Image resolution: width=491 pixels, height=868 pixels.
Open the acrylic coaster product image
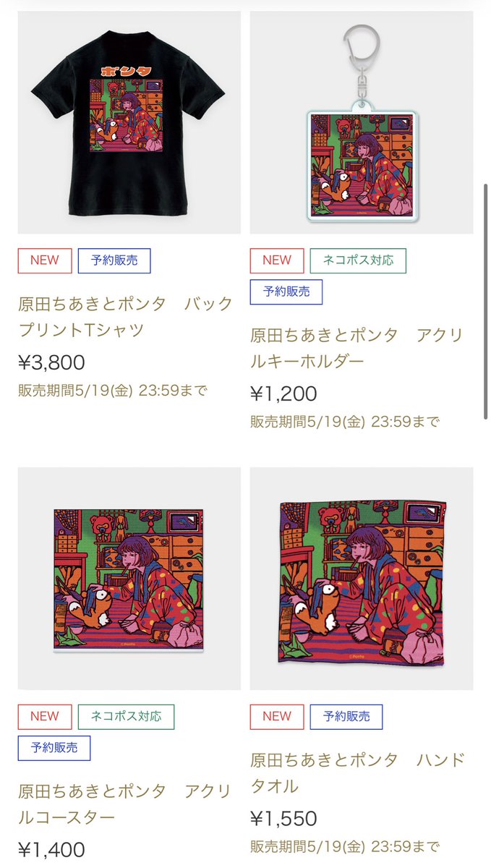[x=129, y=579]
